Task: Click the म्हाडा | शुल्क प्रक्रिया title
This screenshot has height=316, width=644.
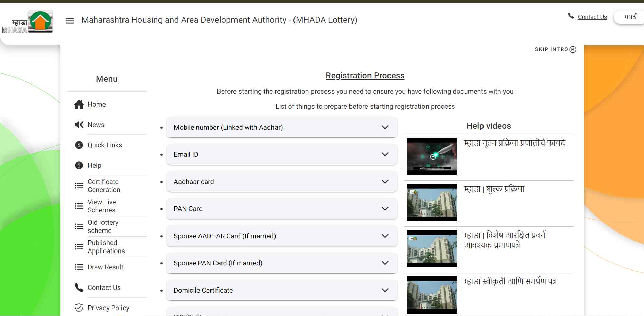Action: (494, 189)
